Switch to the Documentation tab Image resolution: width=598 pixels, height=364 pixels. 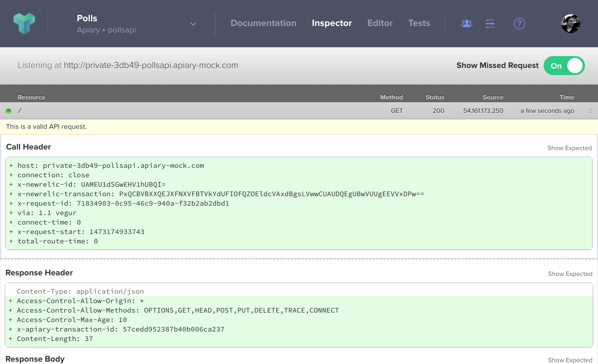tap(264, 23)
